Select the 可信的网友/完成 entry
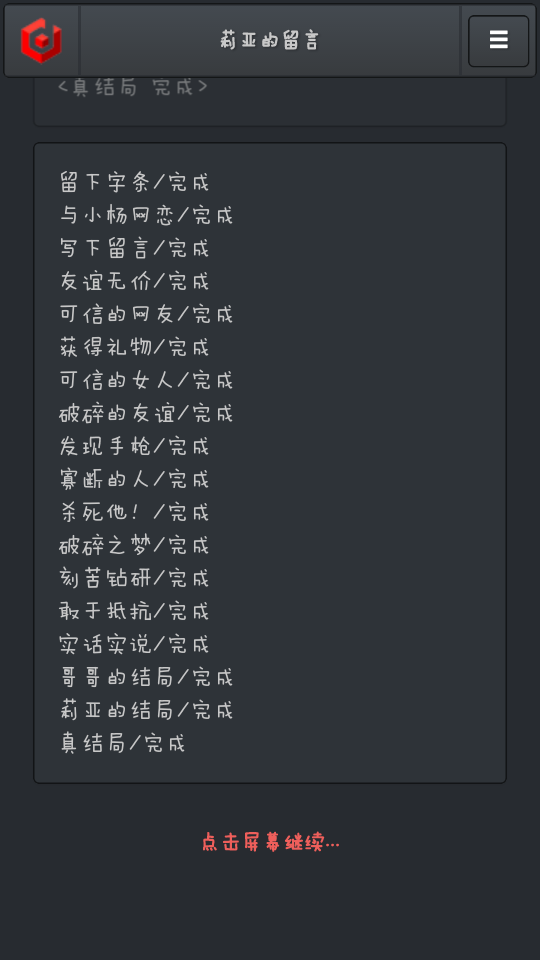Image resolution: width=540 pixels, height=960 pixels. [146, 314]
